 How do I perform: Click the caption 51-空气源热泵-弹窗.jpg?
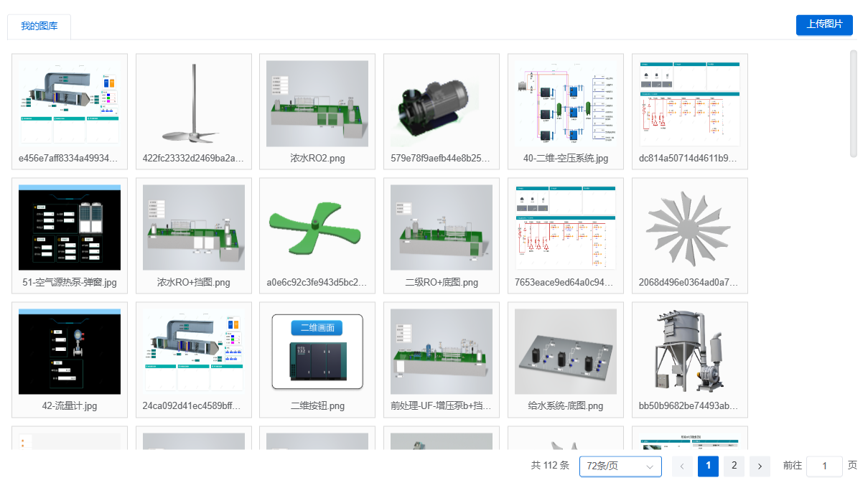tap(70, 282)
